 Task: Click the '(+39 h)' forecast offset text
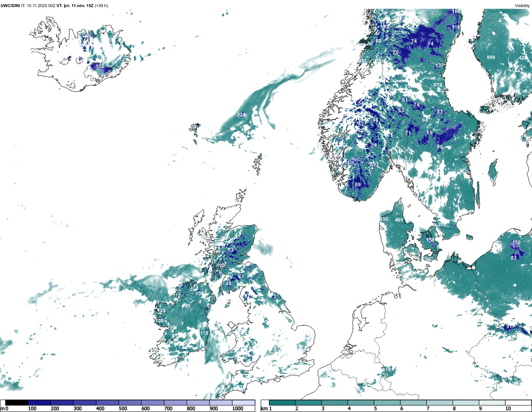101,5
